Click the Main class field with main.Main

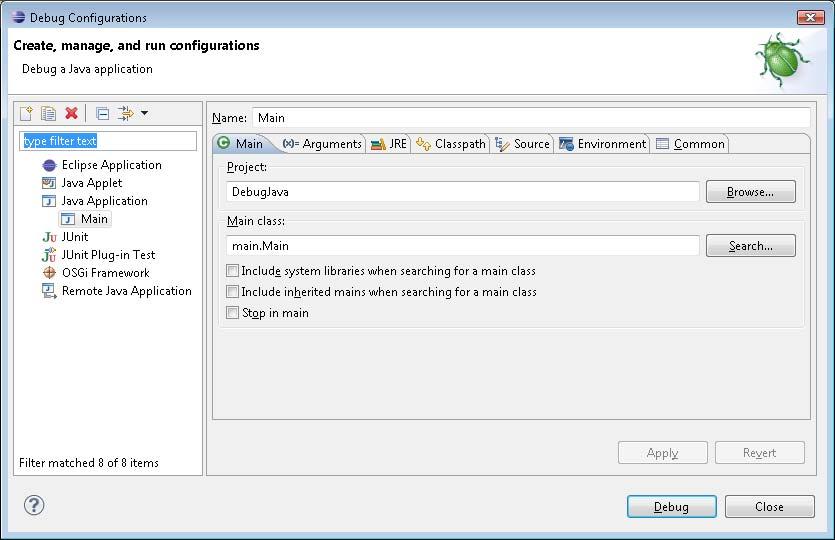(x=463, y=246)
